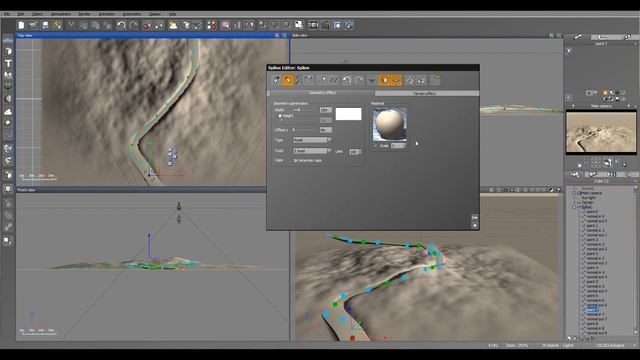
Task: Click the New scene icon in main toolbar
Action: pos(21,25)
